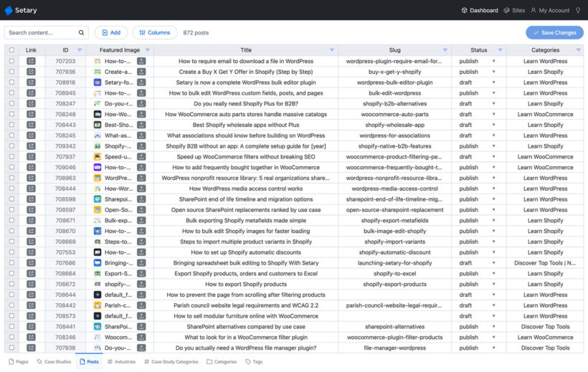
Task: Open status dropdown for buy-x-get-y-shopify row
Action: coord(493,72)
